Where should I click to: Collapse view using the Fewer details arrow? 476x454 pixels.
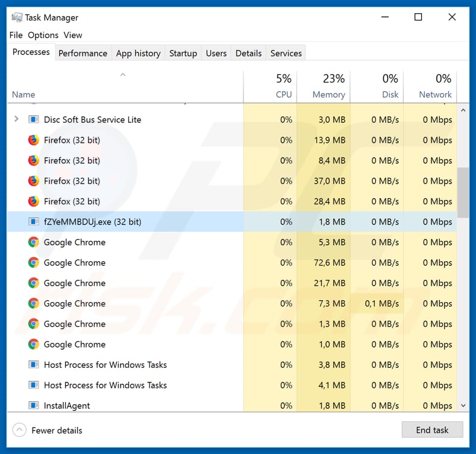point(19,430)
